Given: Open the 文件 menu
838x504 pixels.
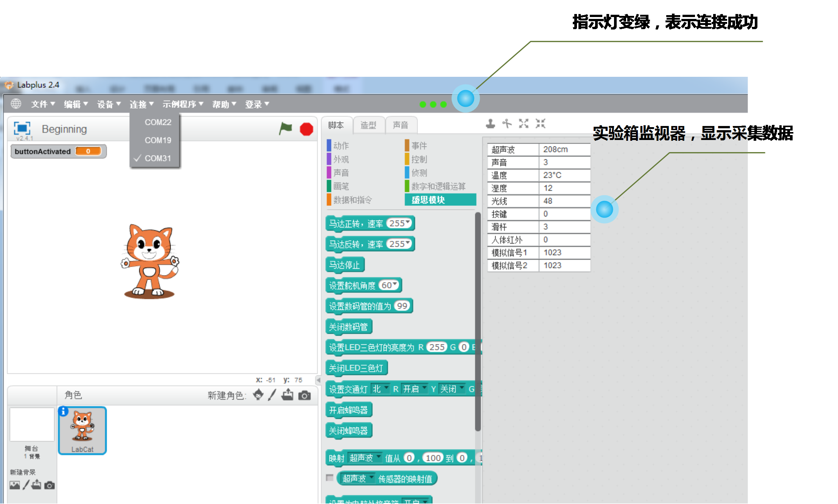Looking at the screenshot, I should [x=43, y=104].
